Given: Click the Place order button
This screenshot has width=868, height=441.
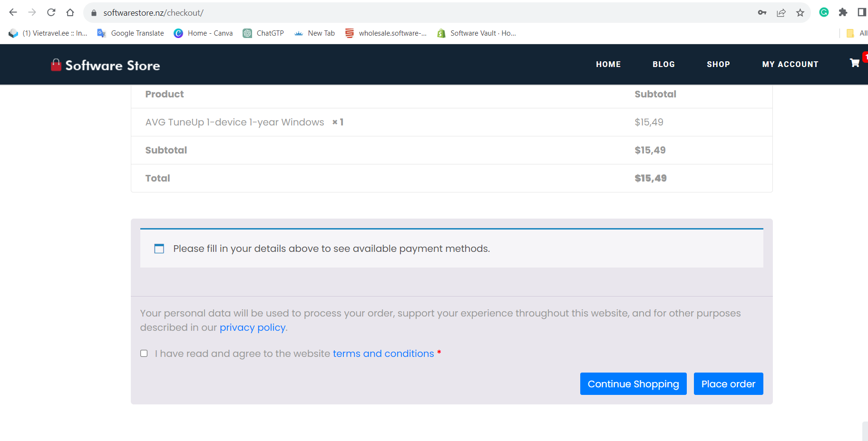Looking at the screenshot, I should coord(728,383).
